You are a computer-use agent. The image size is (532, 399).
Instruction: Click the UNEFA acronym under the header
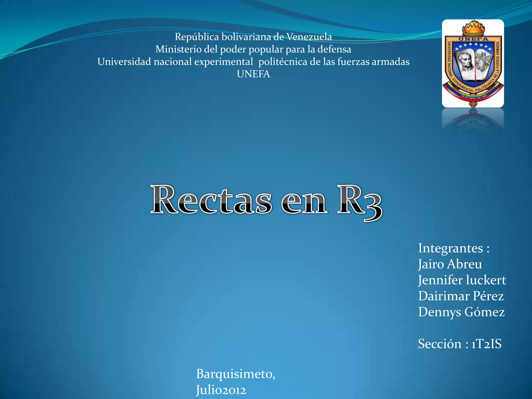[x=253, y=74]
